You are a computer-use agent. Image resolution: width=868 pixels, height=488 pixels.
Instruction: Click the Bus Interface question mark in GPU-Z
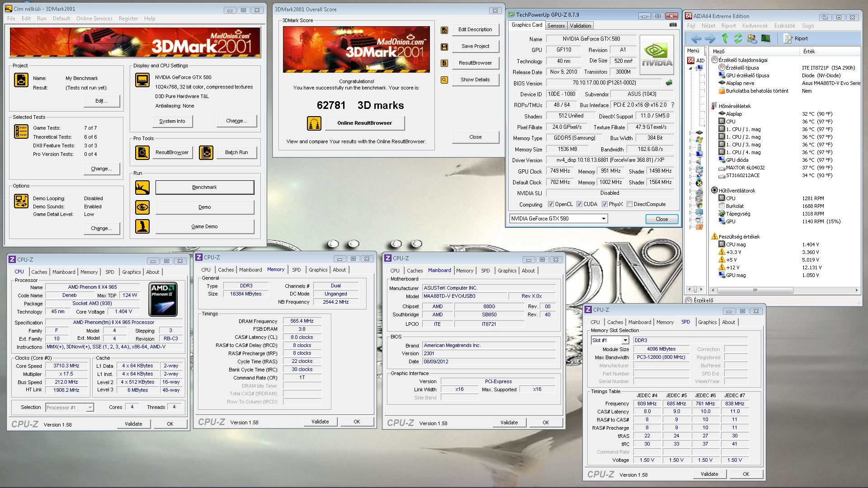click(x=673, y=105)
